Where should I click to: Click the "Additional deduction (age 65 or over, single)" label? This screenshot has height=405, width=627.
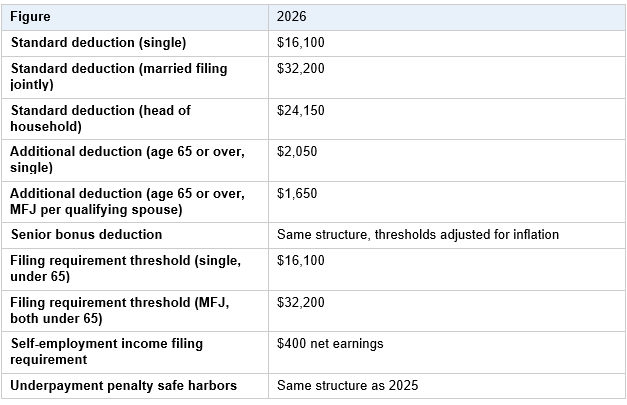click(127, 159)
